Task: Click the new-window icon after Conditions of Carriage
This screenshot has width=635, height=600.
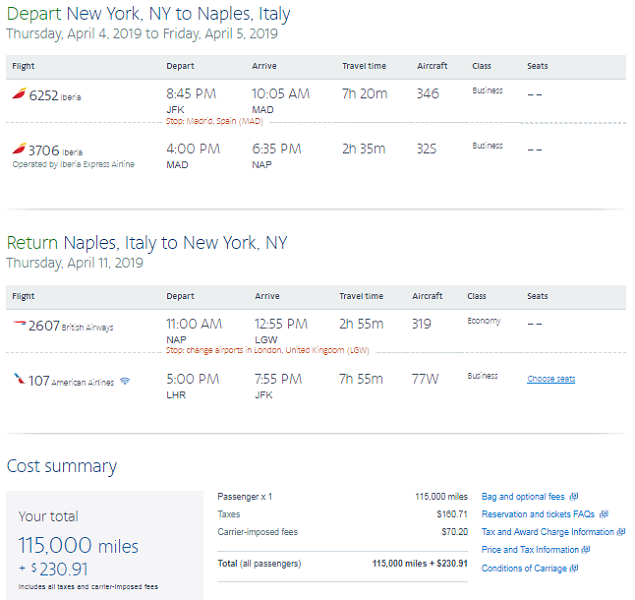Action: (575, 569)
